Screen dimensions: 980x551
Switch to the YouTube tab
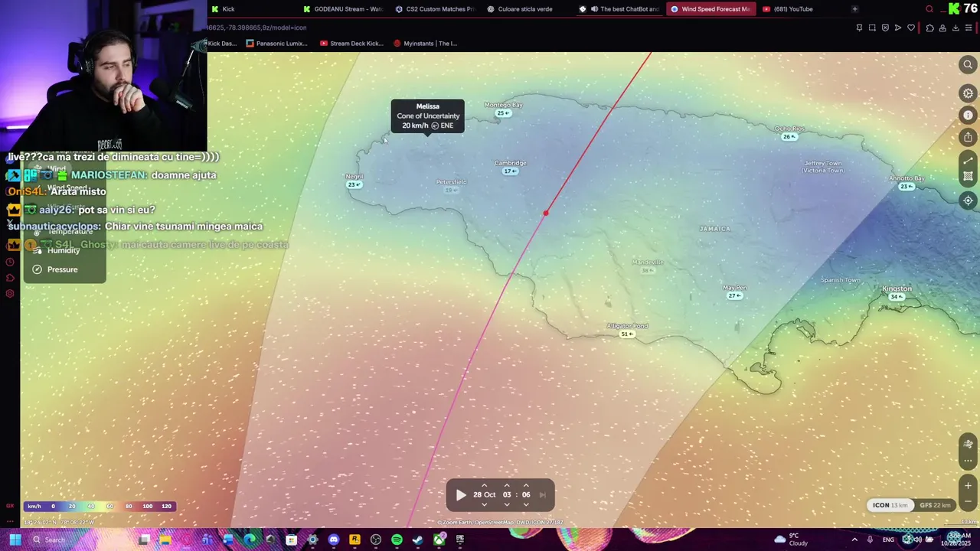point(787,9)
